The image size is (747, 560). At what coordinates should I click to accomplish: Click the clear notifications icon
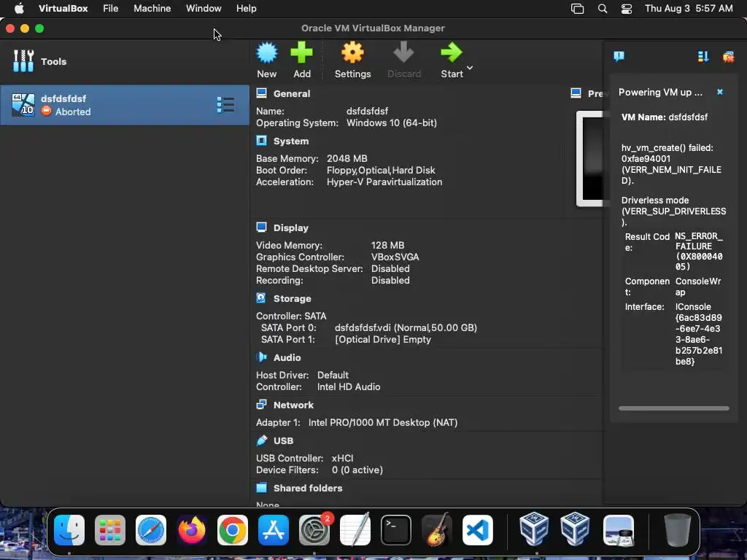(x=729, y=57)
